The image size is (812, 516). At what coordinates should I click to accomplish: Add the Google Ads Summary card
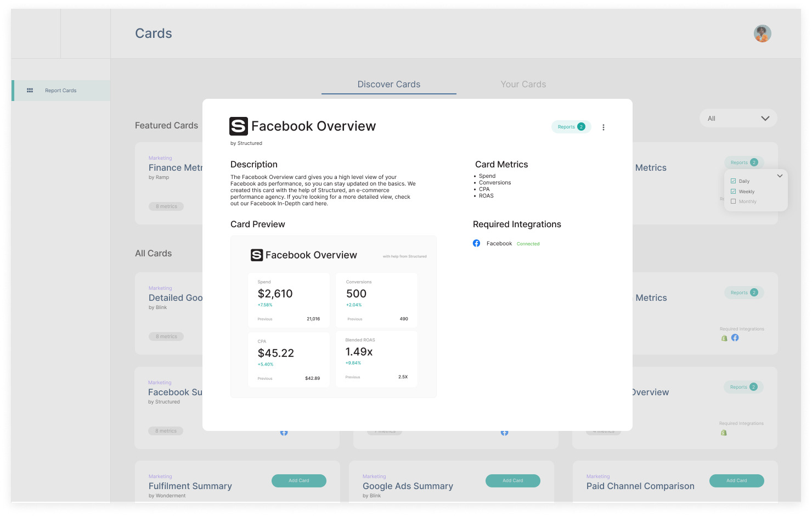coord(513,481)
